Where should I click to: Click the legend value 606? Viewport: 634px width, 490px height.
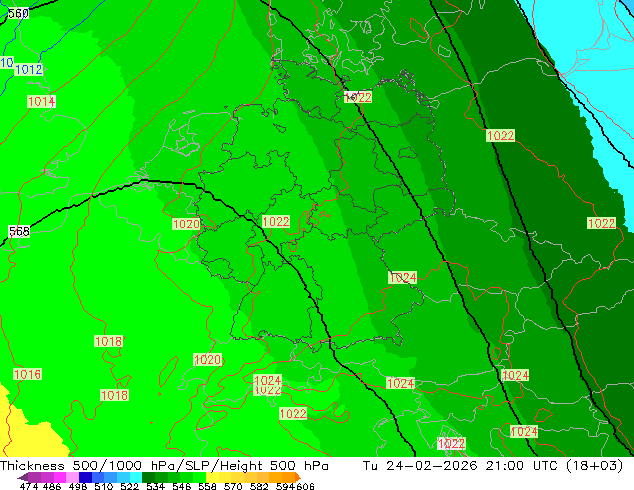tap(305, 486)
